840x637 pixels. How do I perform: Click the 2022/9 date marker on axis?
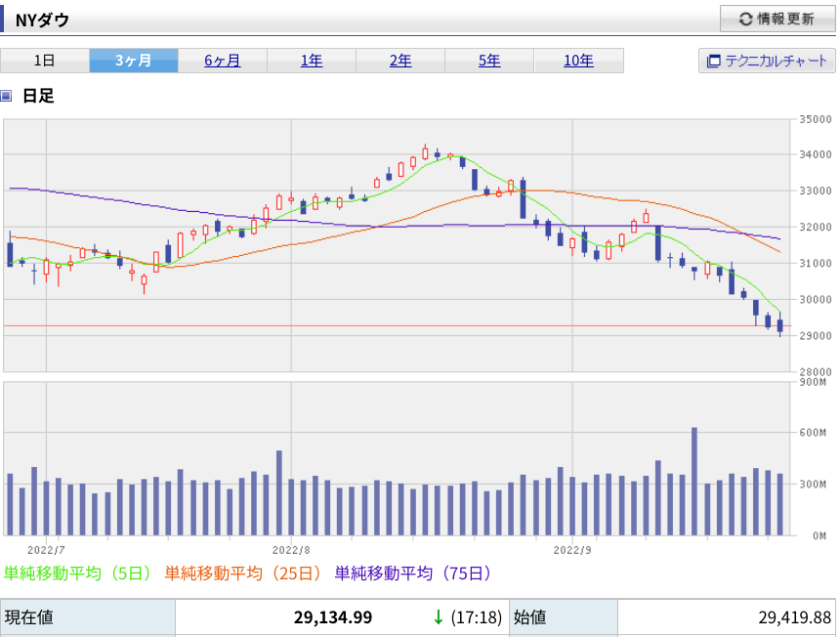572,550
